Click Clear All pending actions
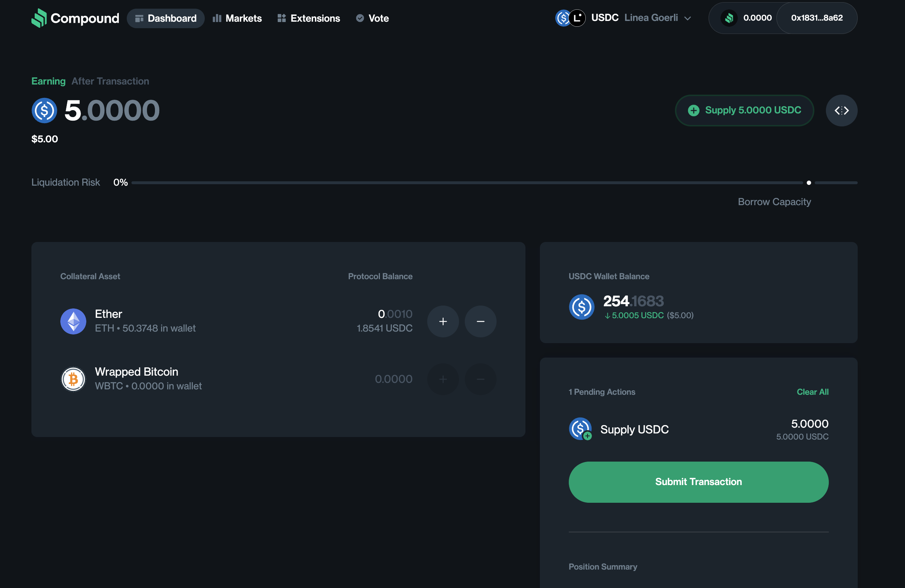 coord(812,392)
